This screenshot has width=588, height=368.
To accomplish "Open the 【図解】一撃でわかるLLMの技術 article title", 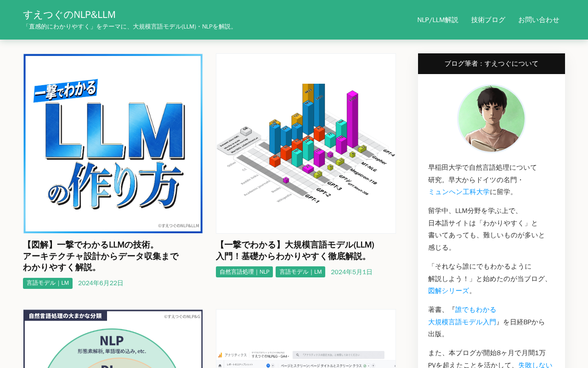I will point(101,256).
